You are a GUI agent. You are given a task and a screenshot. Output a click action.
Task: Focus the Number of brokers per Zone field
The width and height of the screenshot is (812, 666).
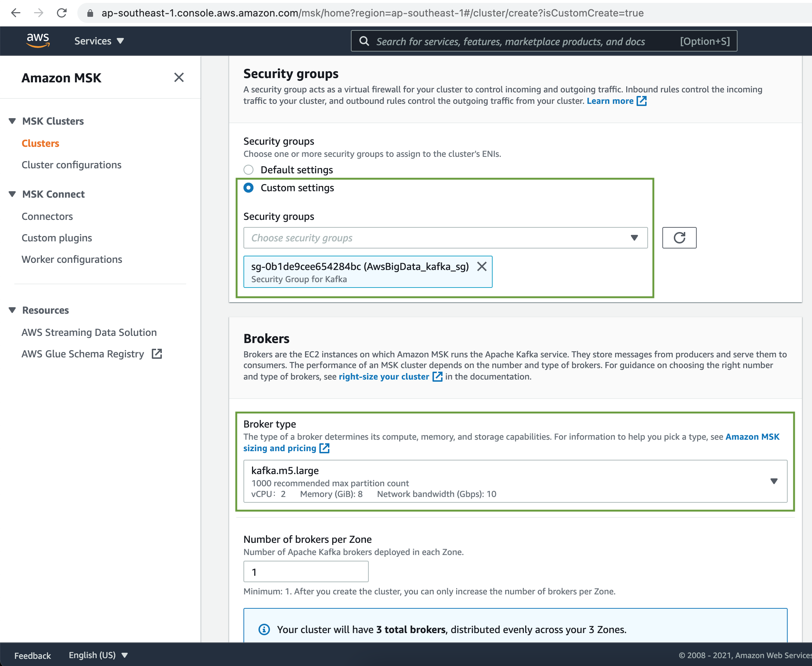tap(306, 571)
